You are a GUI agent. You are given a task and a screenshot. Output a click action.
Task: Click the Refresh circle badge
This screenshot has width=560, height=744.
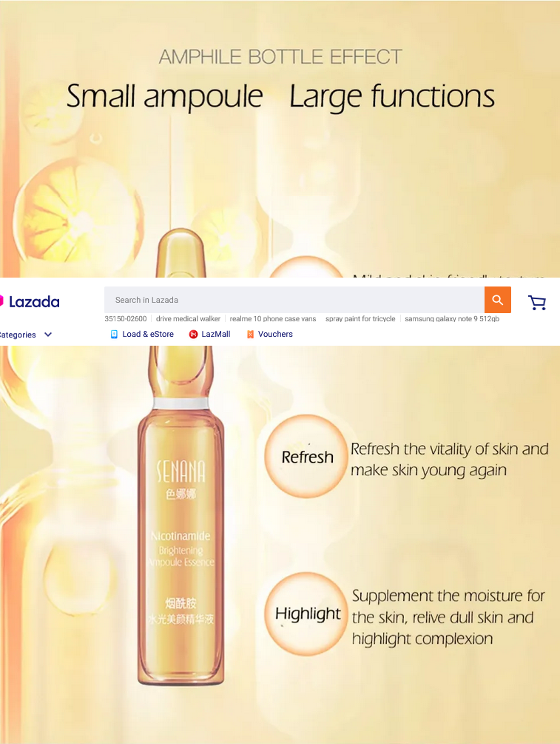tap(307, 457)
